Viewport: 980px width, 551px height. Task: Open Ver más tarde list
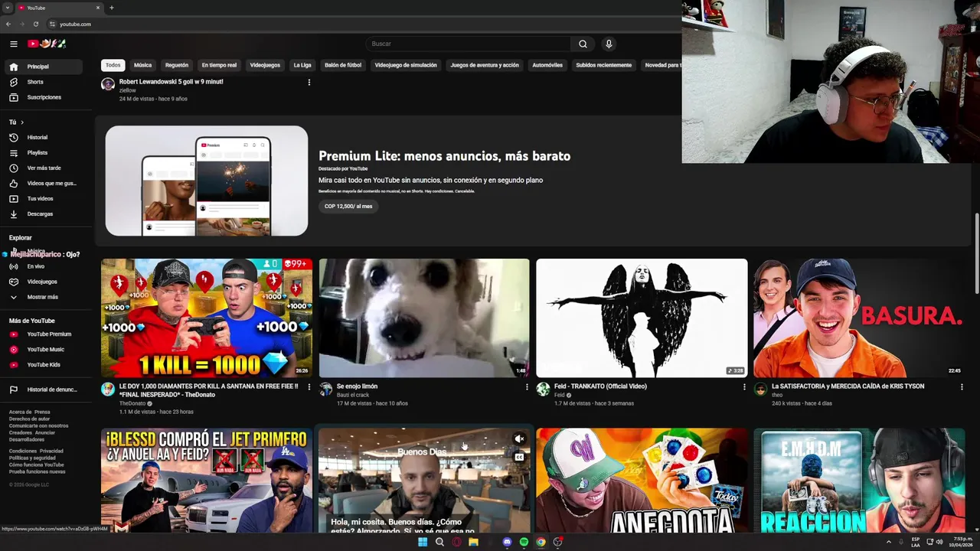[x=43, y=168]
